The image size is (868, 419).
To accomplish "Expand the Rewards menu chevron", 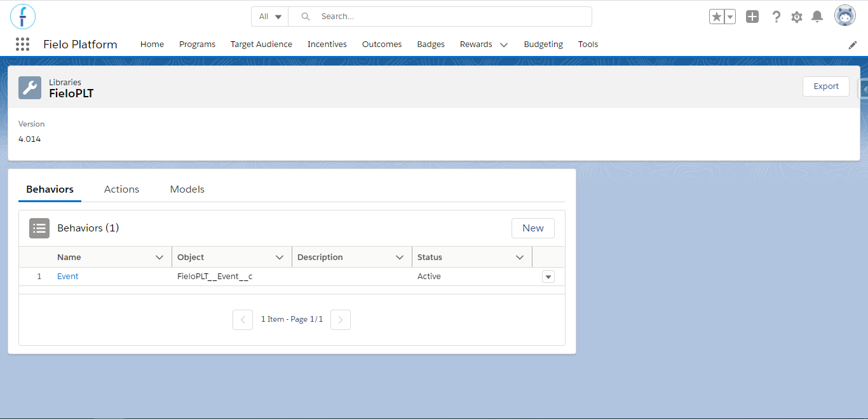I will pos(504,45).
